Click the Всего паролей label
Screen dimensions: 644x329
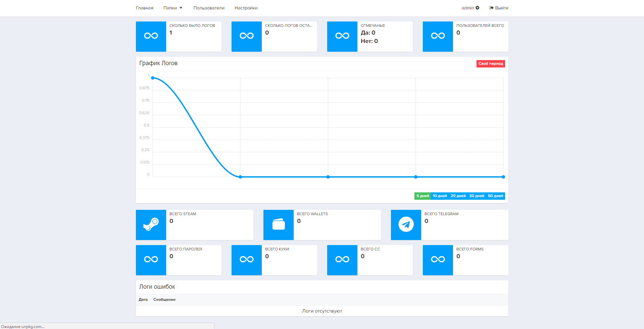(x=186, y=249)
